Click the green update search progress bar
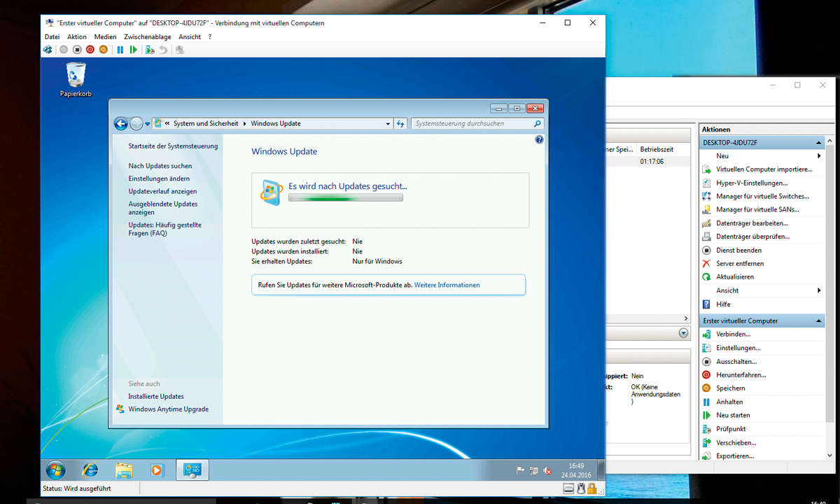 coord(346,198)
